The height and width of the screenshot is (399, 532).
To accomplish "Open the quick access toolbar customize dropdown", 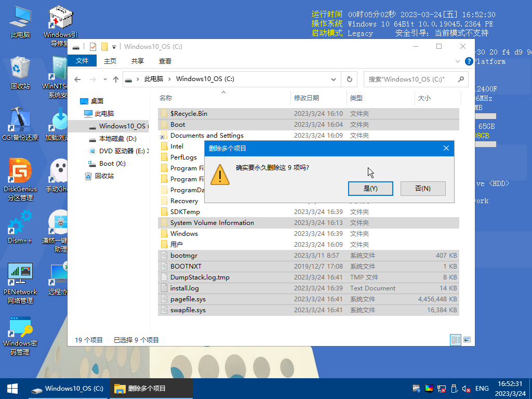I will [114, 47].
